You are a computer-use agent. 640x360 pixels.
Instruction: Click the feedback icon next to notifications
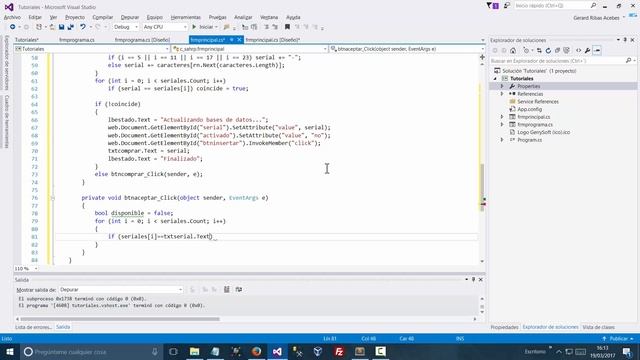pyautogui.click(x=507, y=6)
